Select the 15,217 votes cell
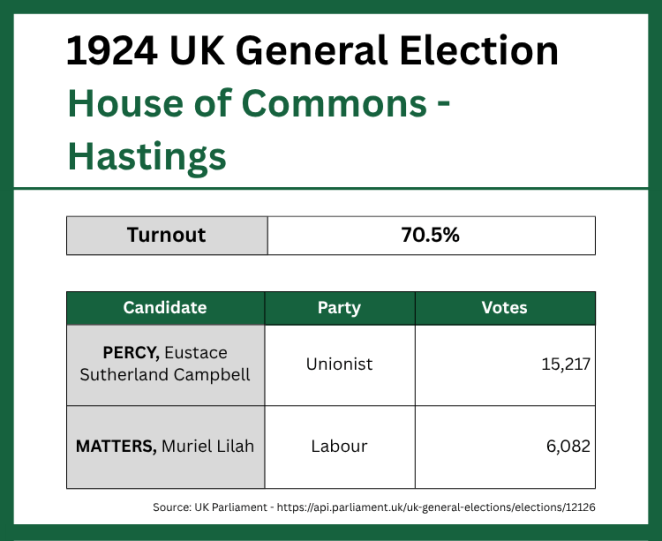The image size is (662, 541). pyautogui.click(x=505, y=365)
